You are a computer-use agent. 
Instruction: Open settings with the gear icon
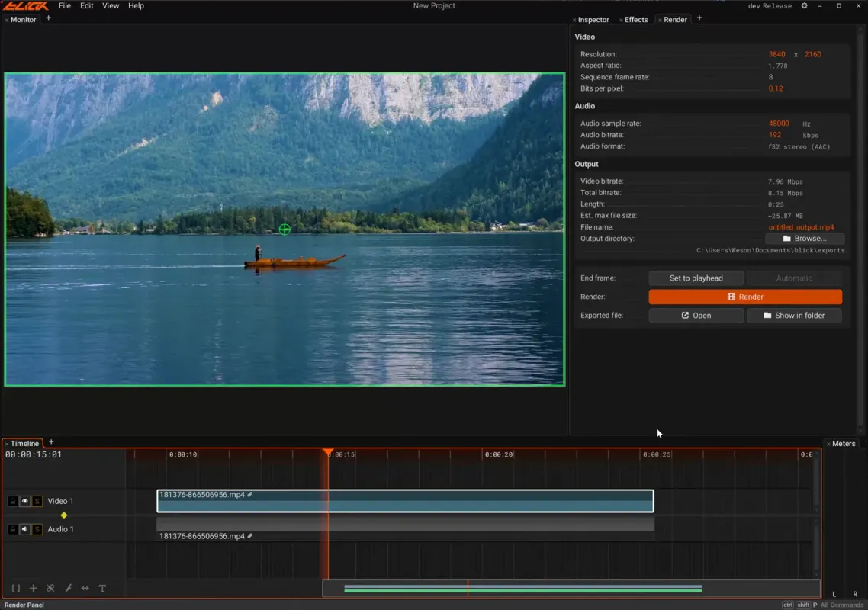coord(805,5)
